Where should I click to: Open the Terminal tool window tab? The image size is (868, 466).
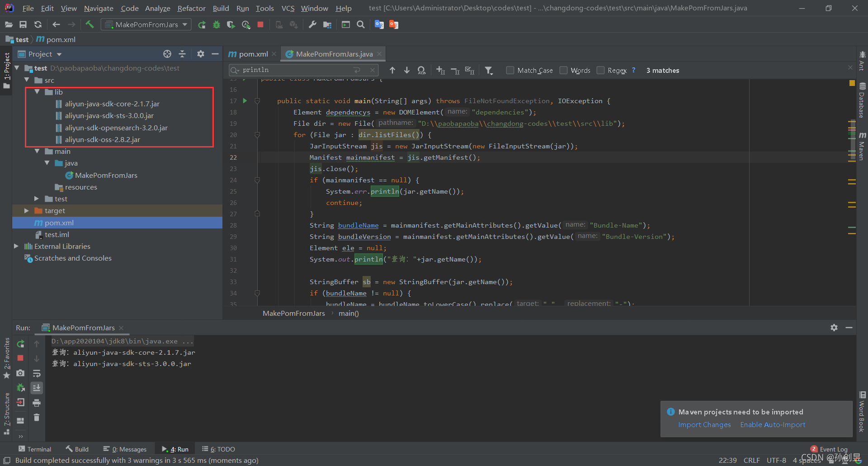point(35,449)
